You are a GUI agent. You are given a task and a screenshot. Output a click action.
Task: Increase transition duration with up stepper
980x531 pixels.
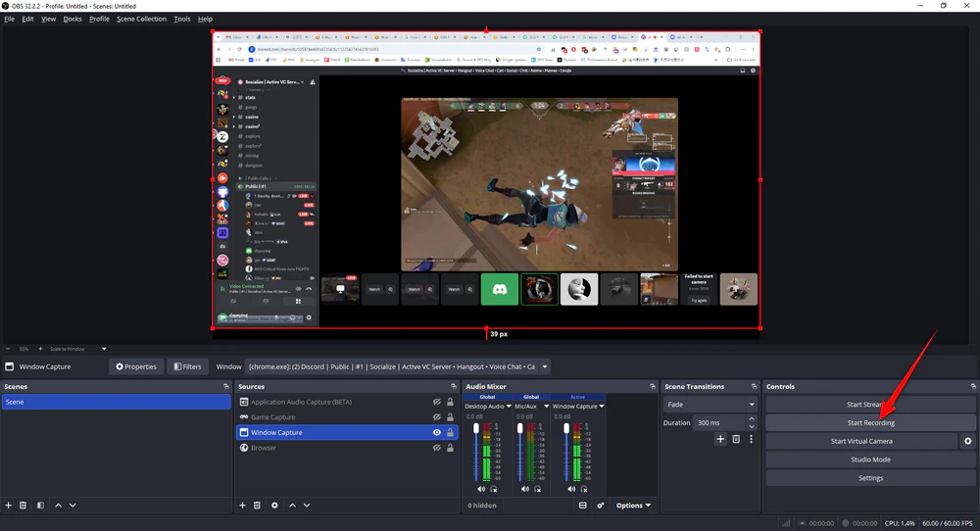[x=752, y=419]
